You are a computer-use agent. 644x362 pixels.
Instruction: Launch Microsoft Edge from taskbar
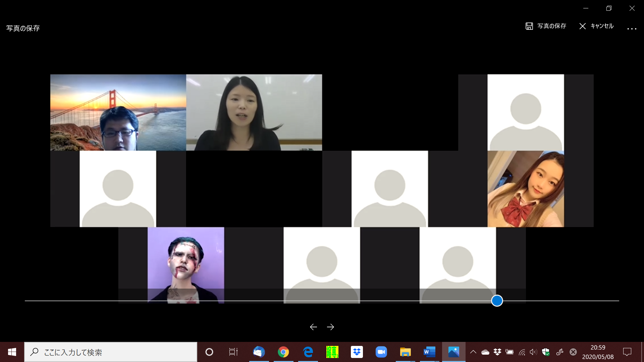click(x=308, y=352)
